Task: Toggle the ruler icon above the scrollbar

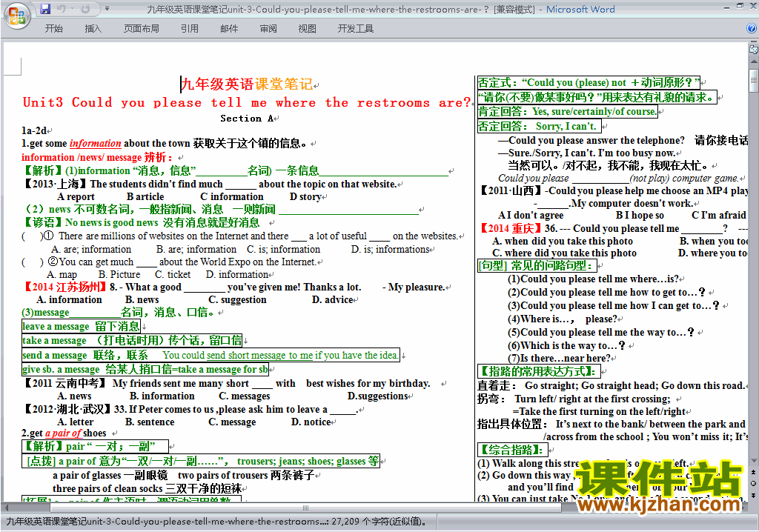Action: 753,49
